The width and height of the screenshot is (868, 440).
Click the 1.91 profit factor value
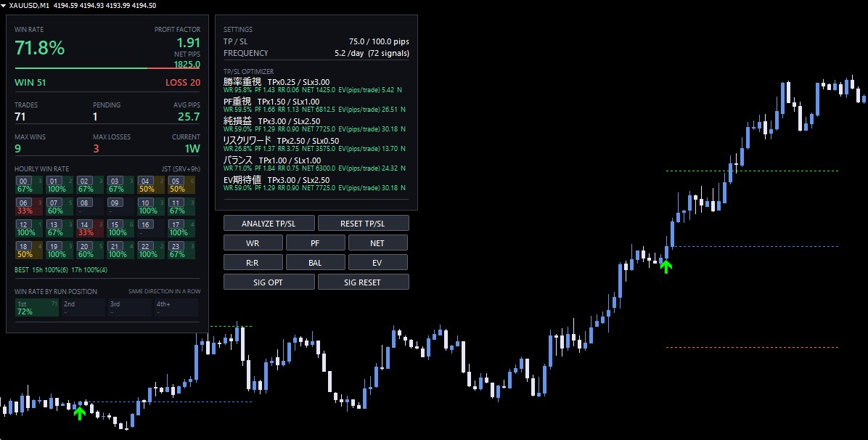[188, 43]
